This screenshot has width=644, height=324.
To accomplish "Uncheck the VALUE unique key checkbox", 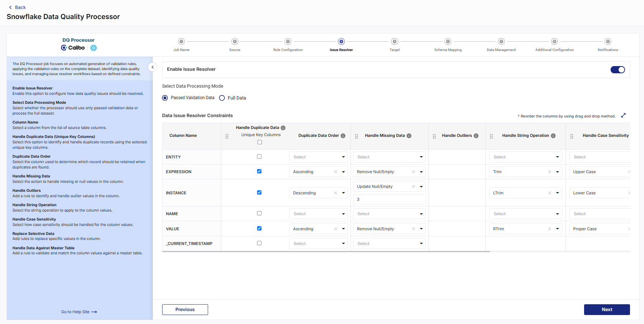I will click(x=259, y=228).
